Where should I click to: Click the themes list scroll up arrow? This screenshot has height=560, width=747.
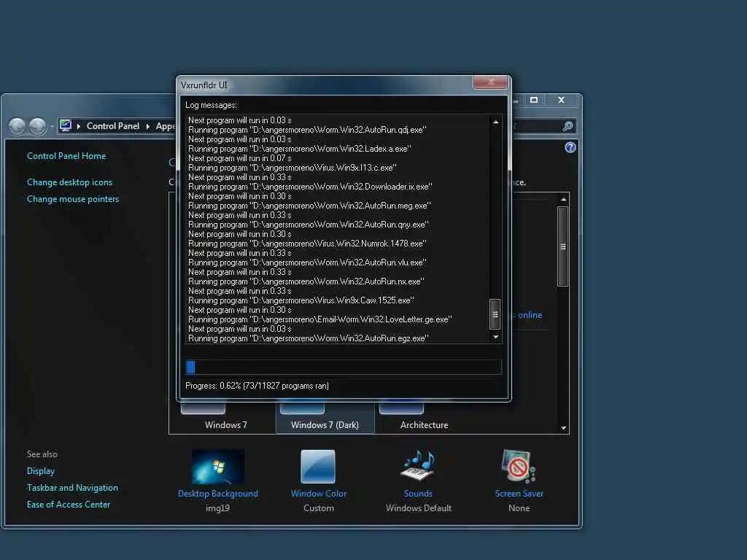click(x=563, y=199)
